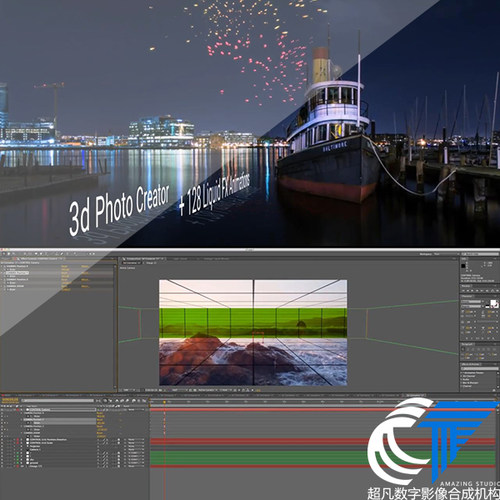Toggle Faux Bold in the Character panel
500x500 pixels.
467,338
